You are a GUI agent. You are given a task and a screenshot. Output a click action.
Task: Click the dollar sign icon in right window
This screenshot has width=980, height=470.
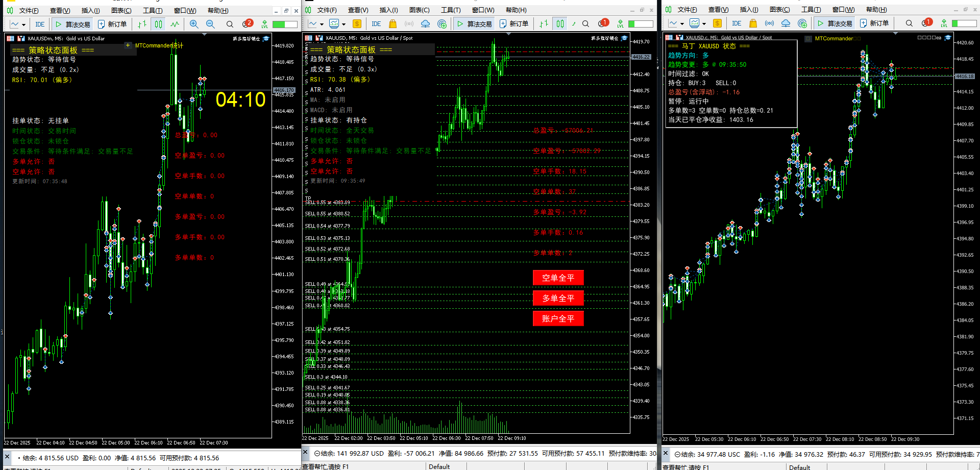pos(718,23)
